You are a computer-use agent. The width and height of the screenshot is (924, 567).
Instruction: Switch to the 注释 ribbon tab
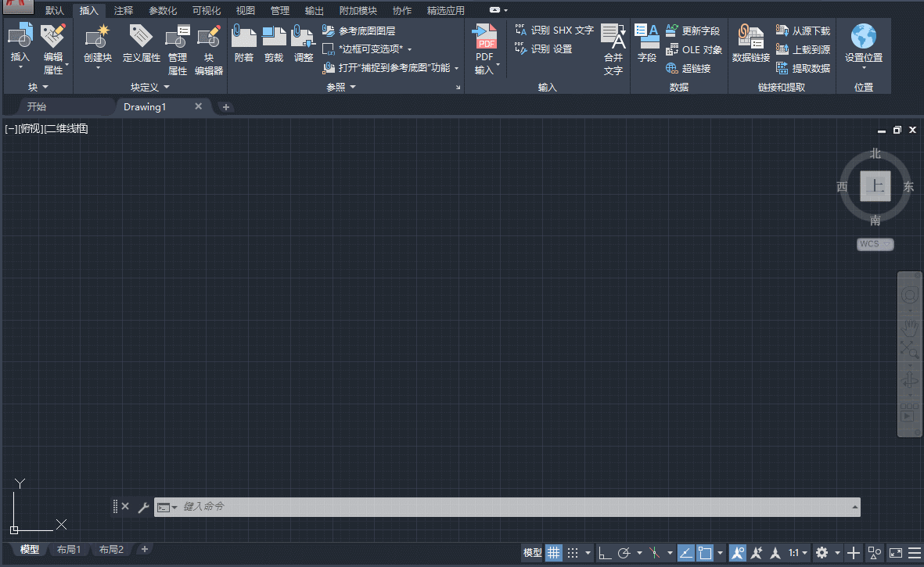pos(123,10)
